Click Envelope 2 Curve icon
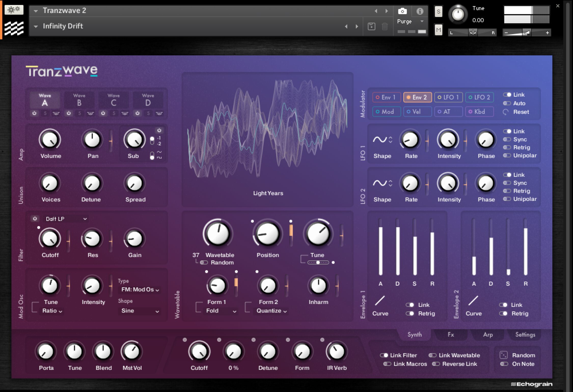Viewport: 573px width, 392px height. click(x=473, y=301)
